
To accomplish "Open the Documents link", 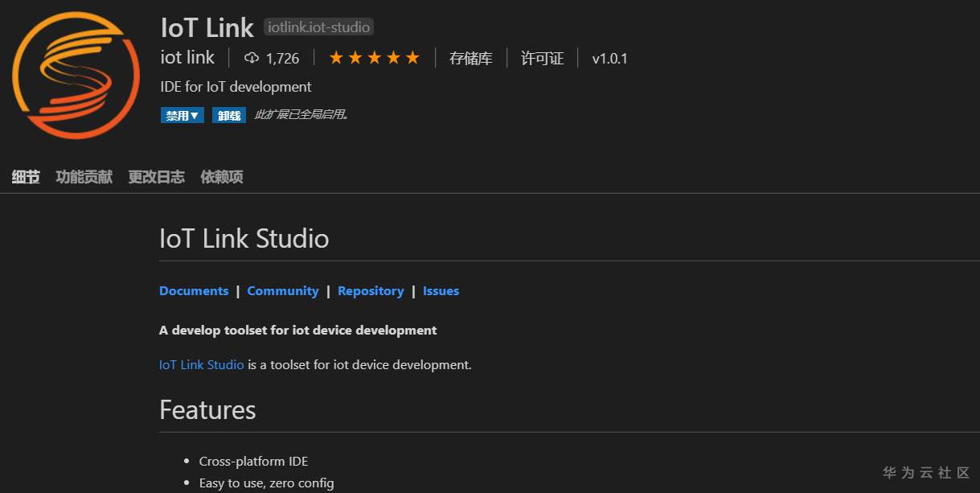I will coord(194,291).
